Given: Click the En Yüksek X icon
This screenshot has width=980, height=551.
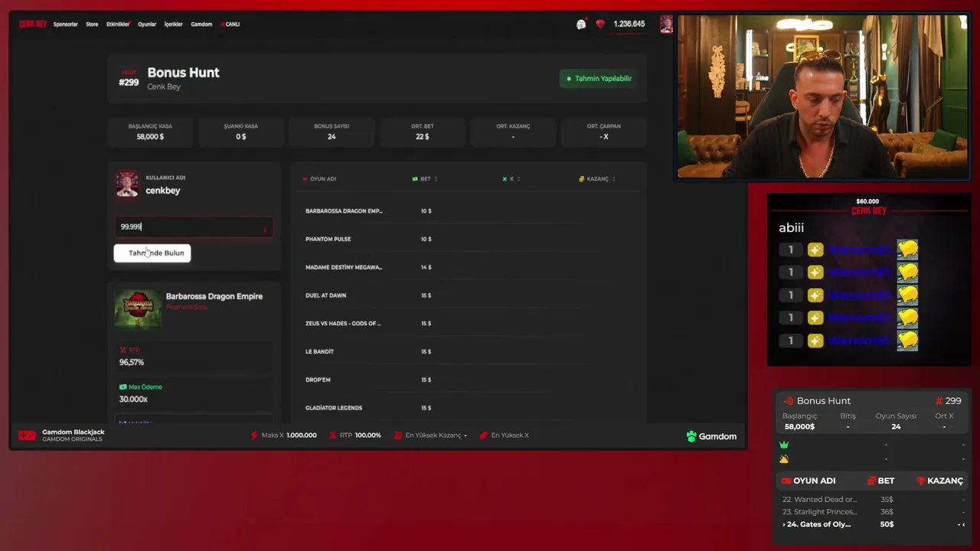Looking at the screenshot, I should tap(484, 435).
